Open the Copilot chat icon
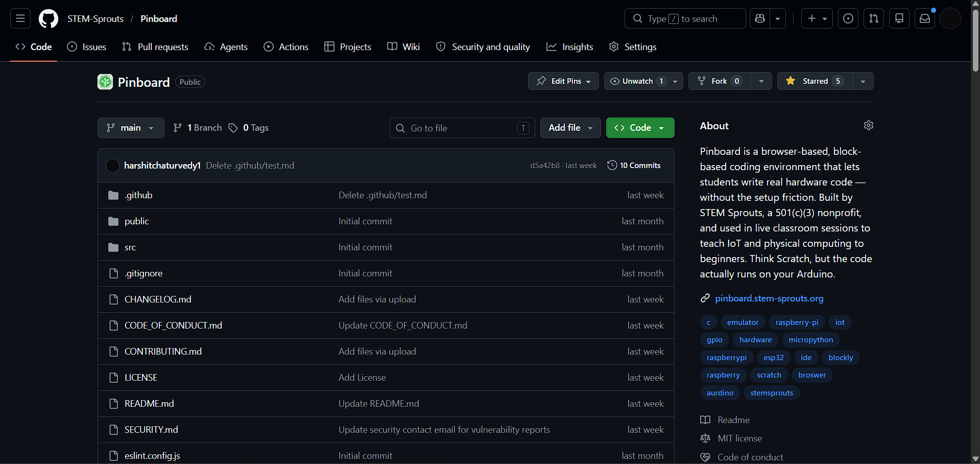This screenshot has height=464, width=980. pos(760,19)
